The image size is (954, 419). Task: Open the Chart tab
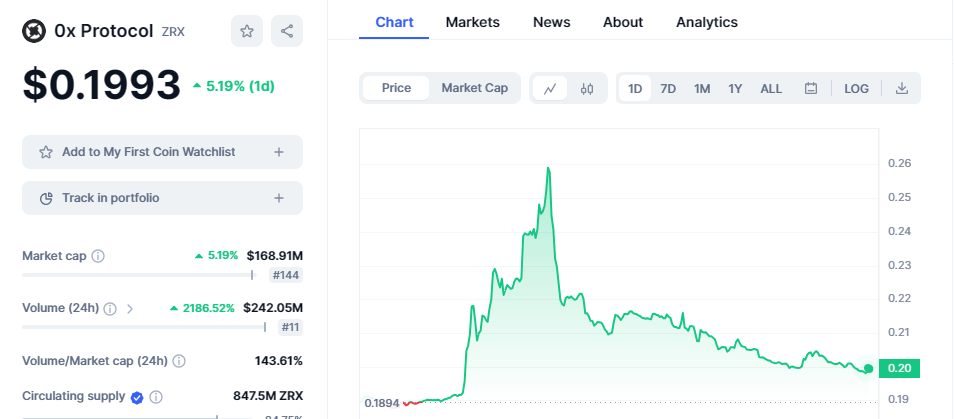pyautogui.click(x=394, y=23)
